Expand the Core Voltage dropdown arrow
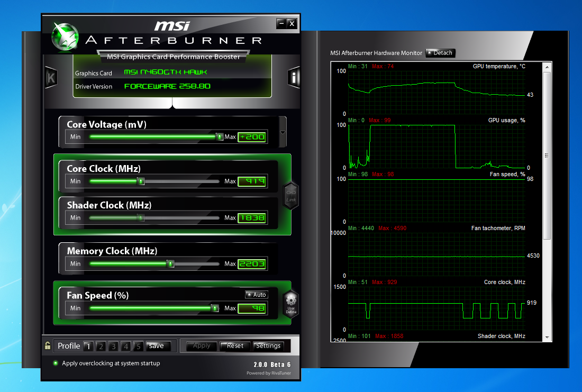 click(x=283, y=133)
